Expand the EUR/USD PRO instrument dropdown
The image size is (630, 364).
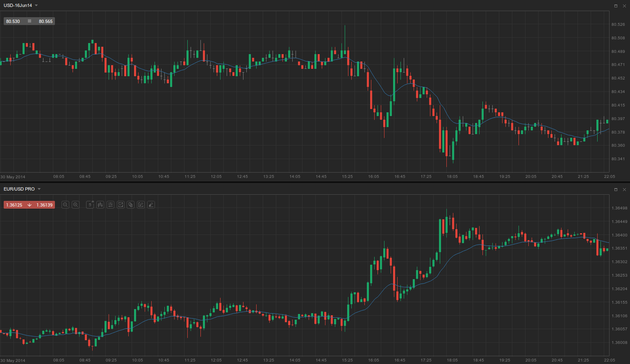39,189
